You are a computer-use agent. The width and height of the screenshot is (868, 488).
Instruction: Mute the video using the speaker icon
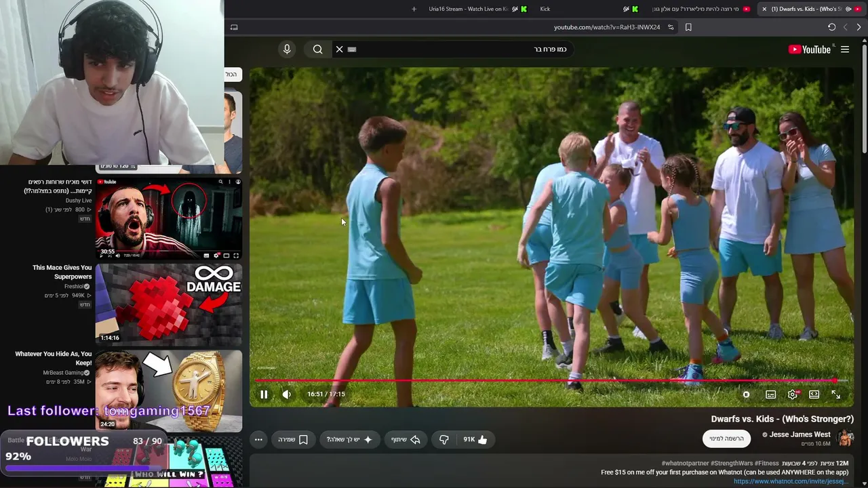pyautogui.click(x=287, y=394)
